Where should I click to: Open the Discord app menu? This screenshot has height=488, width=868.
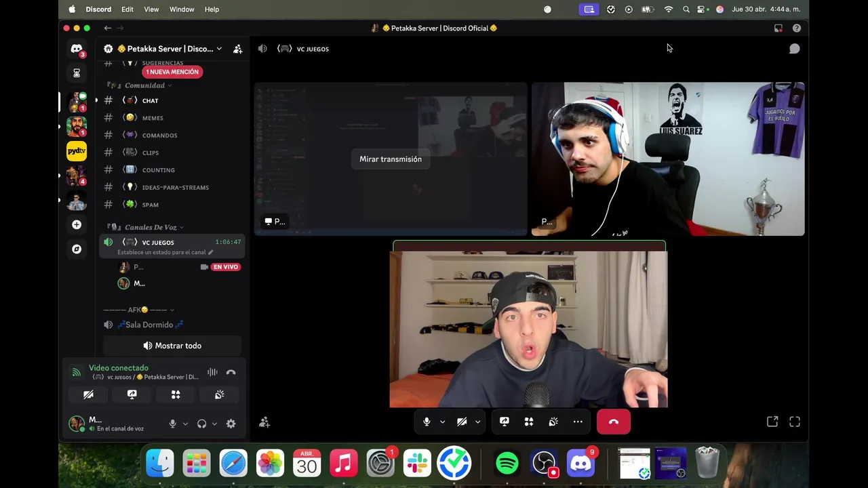coord(98,9)
